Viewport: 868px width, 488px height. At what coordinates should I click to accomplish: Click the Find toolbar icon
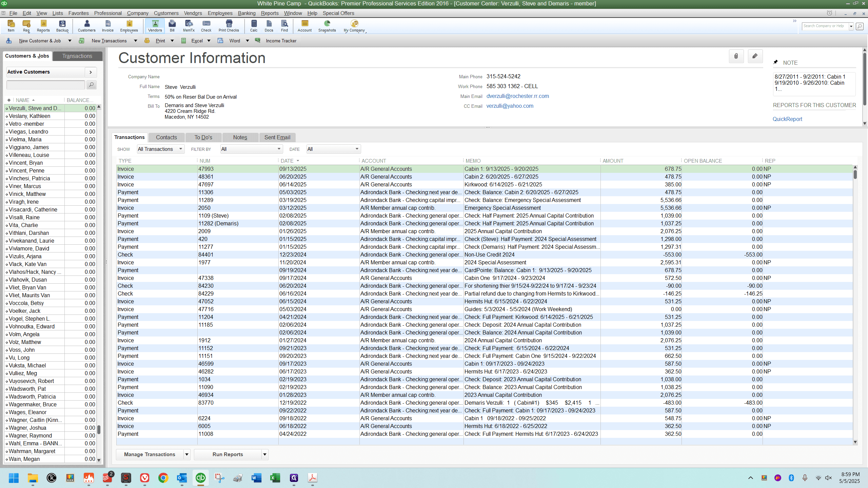point(284,26)
